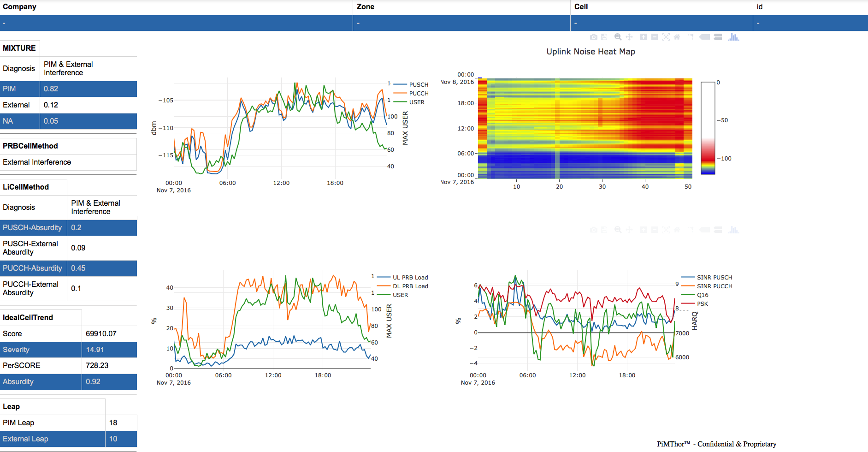868x452 pixels.
Task: Click faded Zoom out icon above SINR chart
Action: (x=655, y=230)
